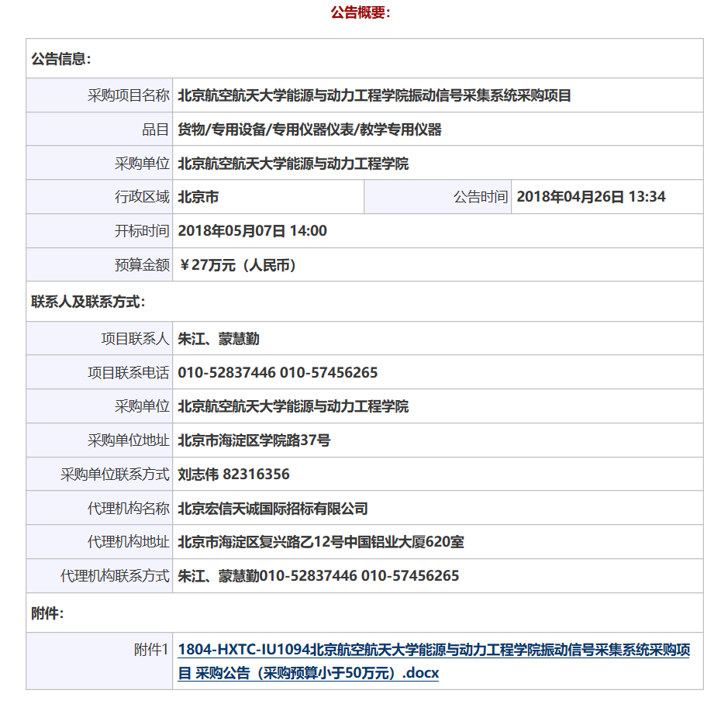This screenshot has width=728, height=711.
Task: Click the 附件 section header
Action: [47, 613]
